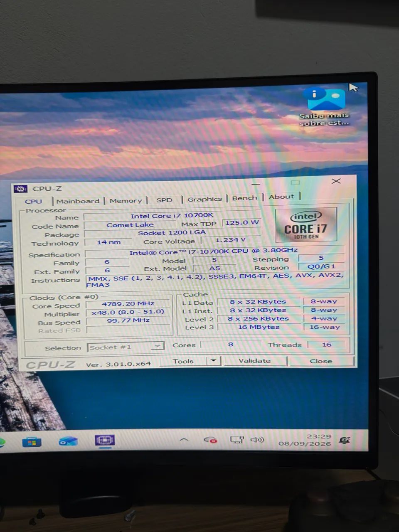Close CPU-Z with the title bar X
Viewport: 399px width, 532px height.
click(x=336, y=181)
